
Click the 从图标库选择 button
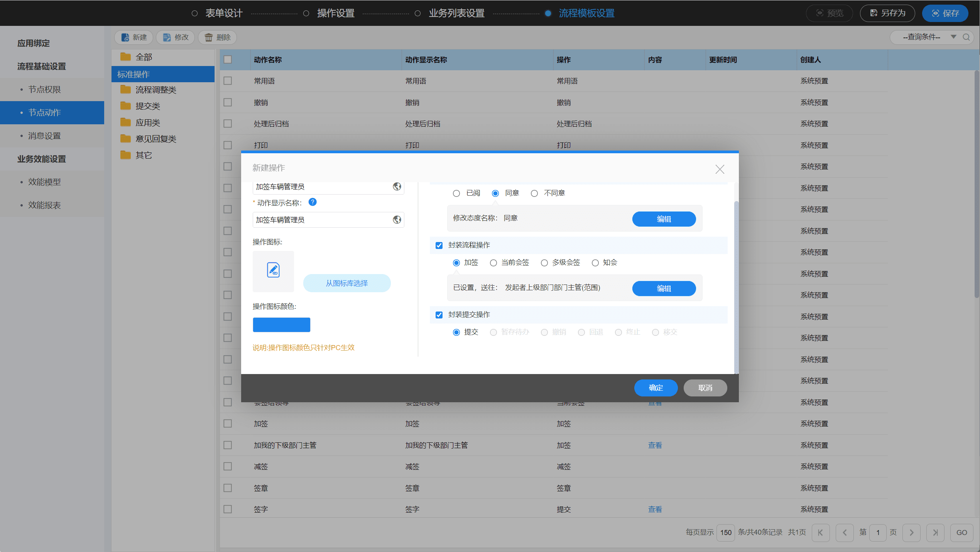[347, 283]
